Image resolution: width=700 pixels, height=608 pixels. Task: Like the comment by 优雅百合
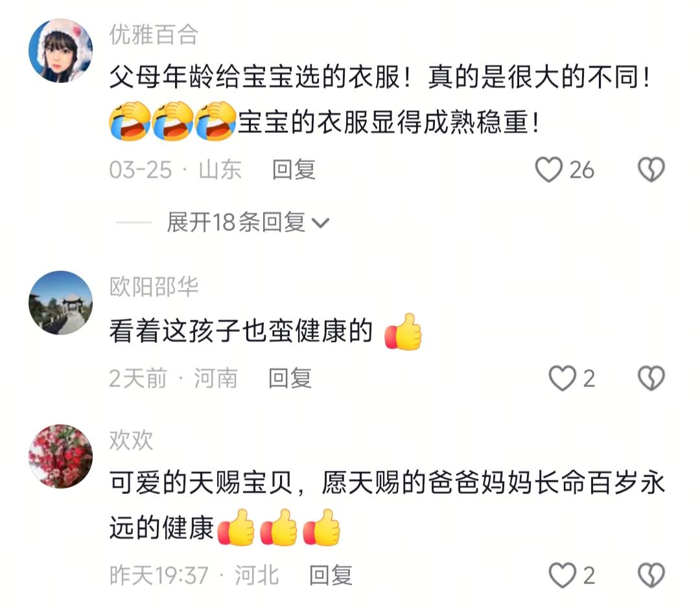coord(549,170)
